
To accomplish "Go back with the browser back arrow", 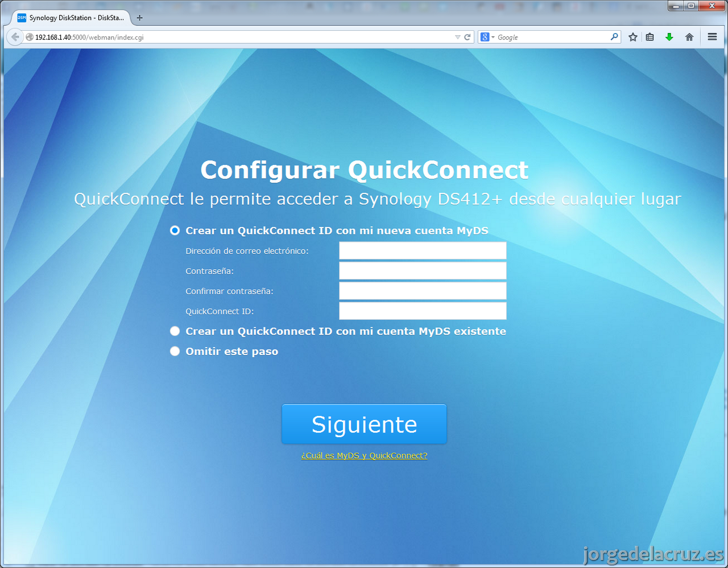I will pyautogui.click(x=15, y=37).
